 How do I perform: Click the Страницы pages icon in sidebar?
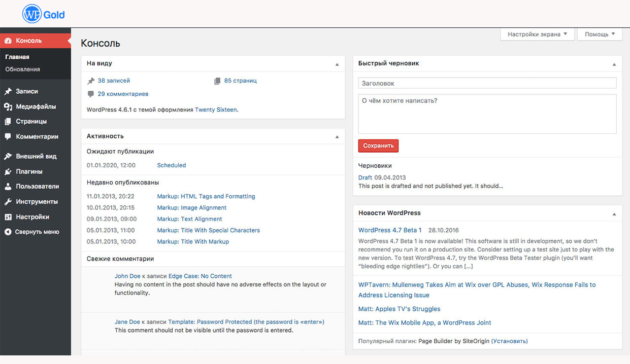8,122
